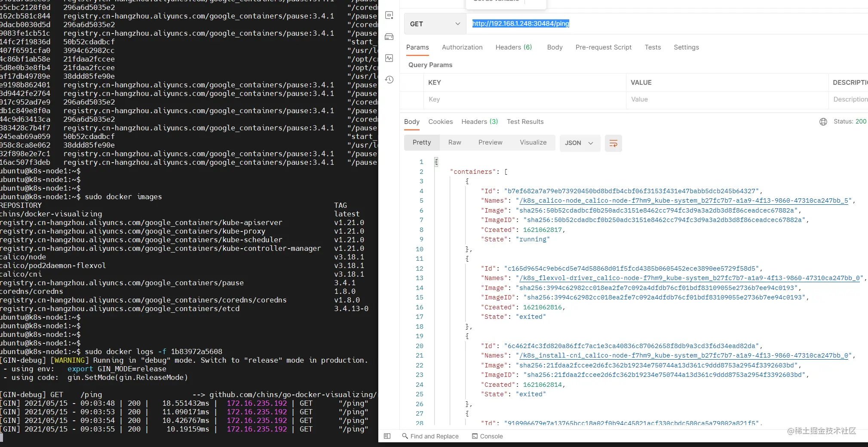This screenshot has height=447, width=868.
Task: Click the query param Key input
Action: (x=525, y=99)
